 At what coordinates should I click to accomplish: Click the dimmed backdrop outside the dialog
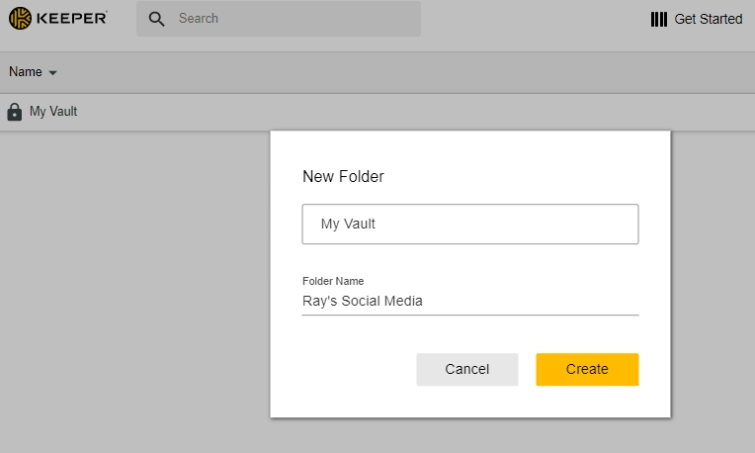coord(135,289)
